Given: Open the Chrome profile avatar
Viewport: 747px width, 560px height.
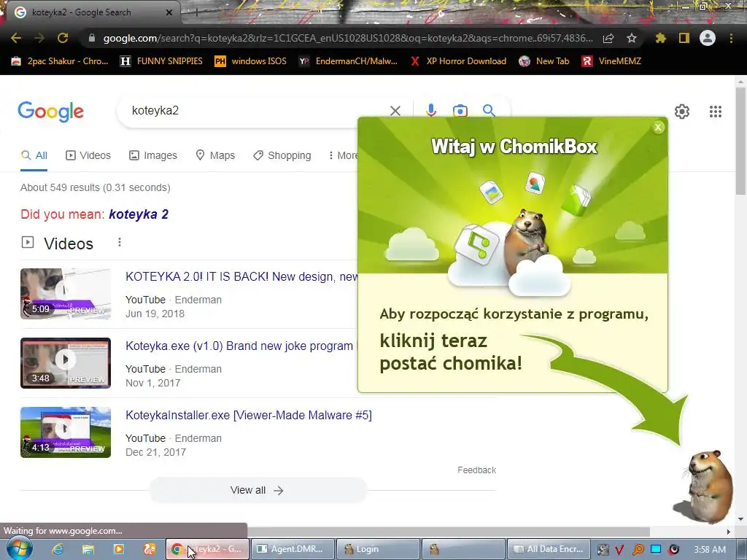Looking at the screenshot, I should [708, 38].
